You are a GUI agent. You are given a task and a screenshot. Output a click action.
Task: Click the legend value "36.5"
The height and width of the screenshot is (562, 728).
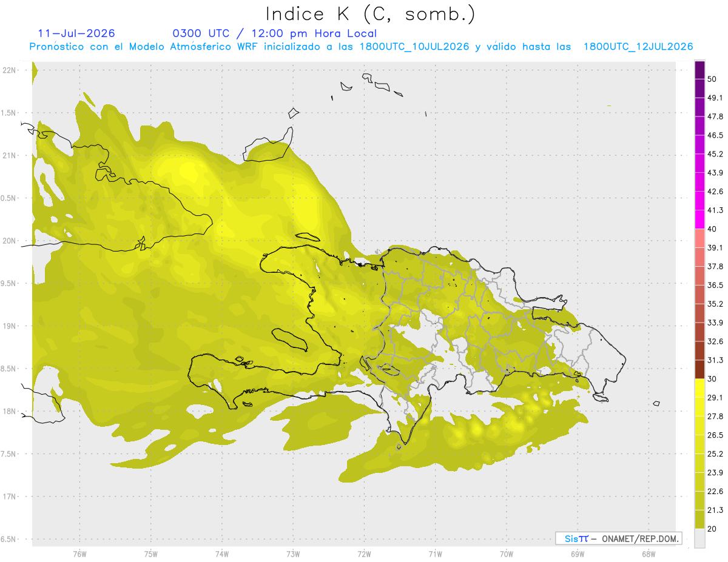click(715, 285)
